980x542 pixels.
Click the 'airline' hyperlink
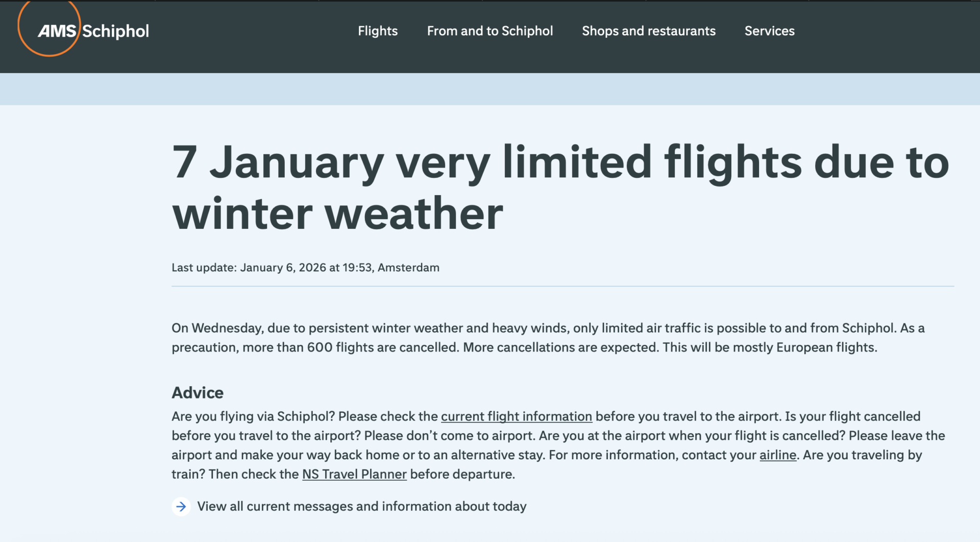[778, 455]
